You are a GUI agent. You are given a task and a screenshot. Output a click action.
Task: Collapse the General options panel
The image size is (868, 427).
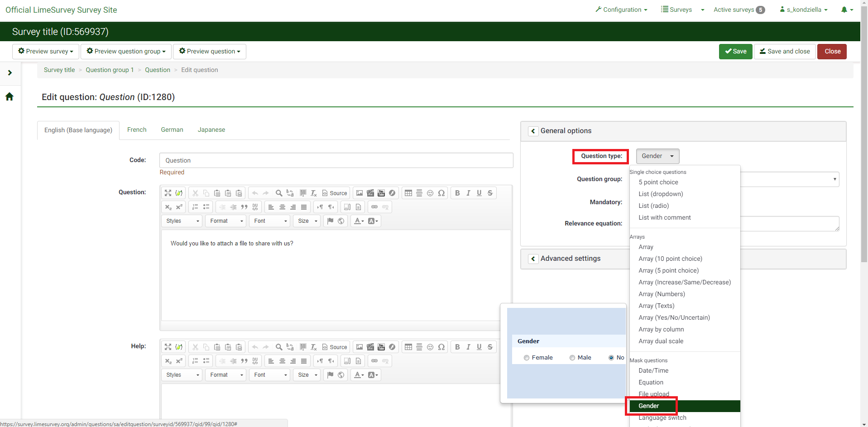click(533, 131)
